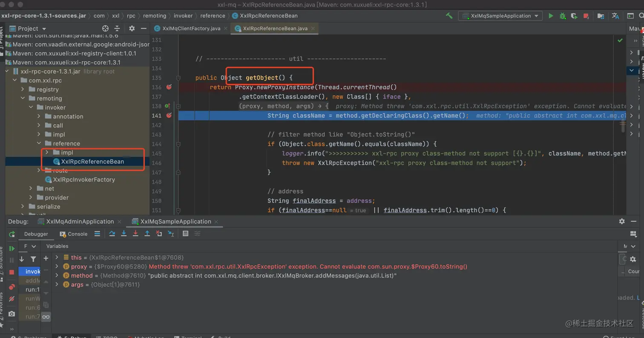Run to cursor in the debugger toolbar

(x=171, y=234)
